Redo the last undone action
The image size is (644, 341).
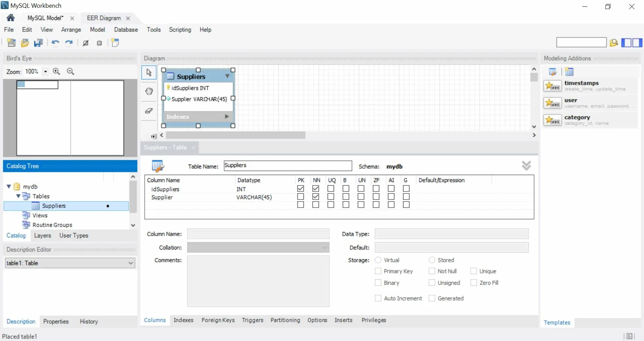[x=69, y=43]
